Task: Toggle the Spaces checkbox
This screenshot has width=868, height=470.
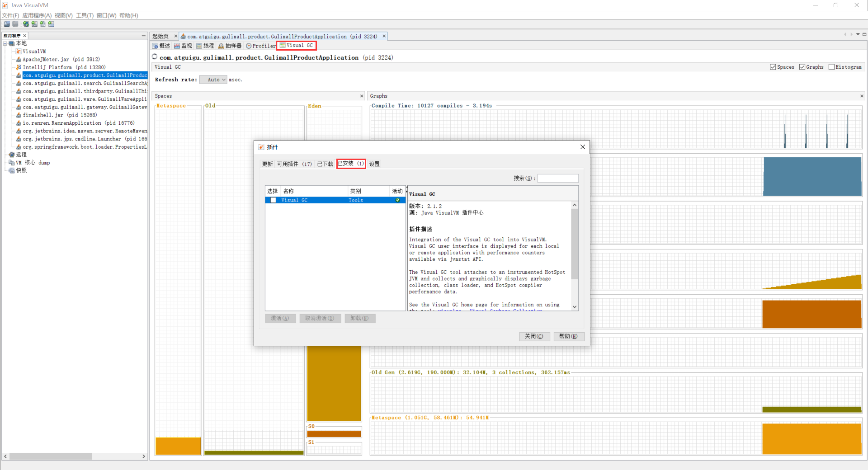Action: [773, 67]
